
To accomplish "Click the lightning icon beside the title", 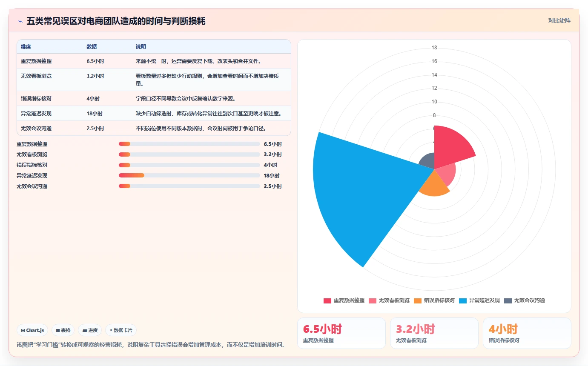I will click(20, 21).
